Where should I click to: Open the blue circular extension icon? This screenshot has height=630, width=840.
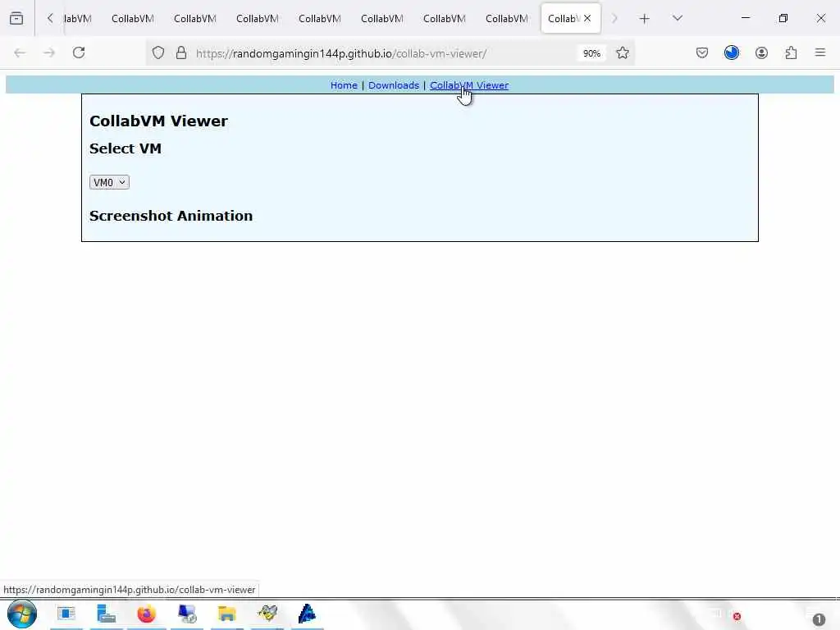pos(731,52)
